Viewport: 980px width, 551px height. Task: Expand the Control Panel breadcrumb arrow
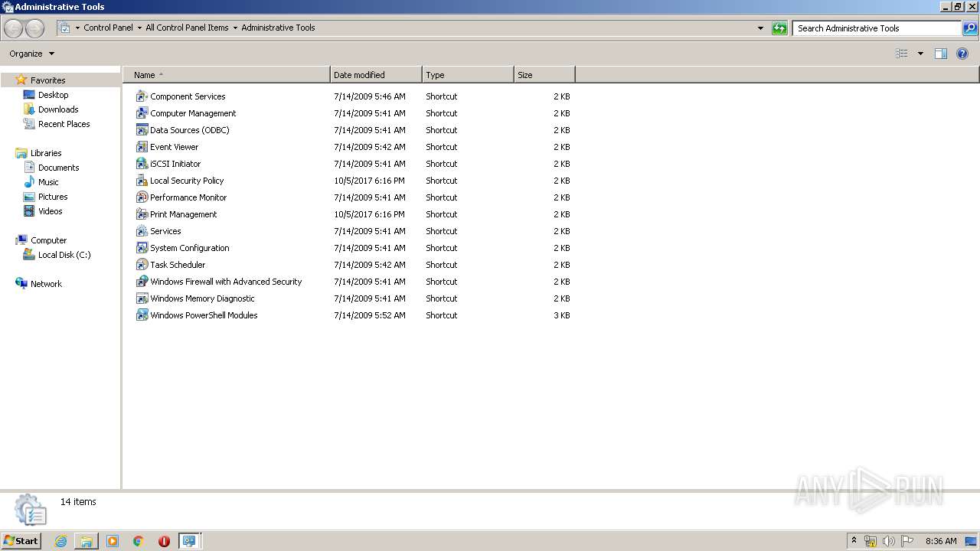(139, 28)
